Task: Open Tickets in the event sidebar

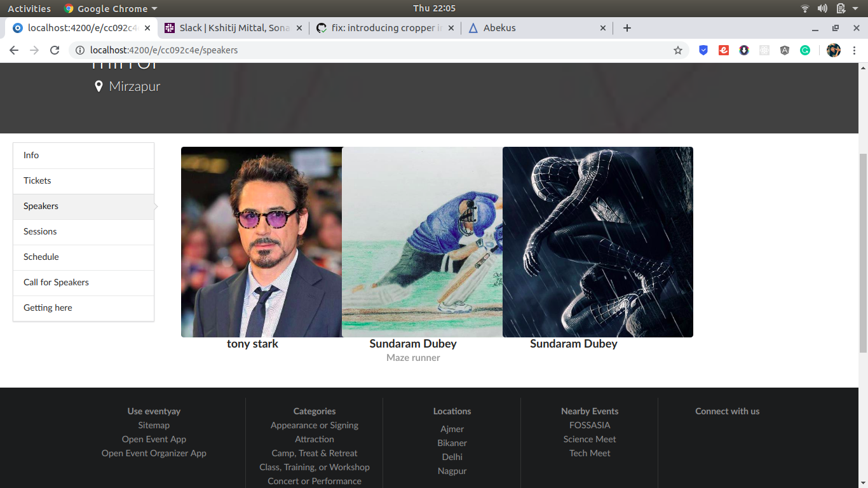Action: (83, 181)
